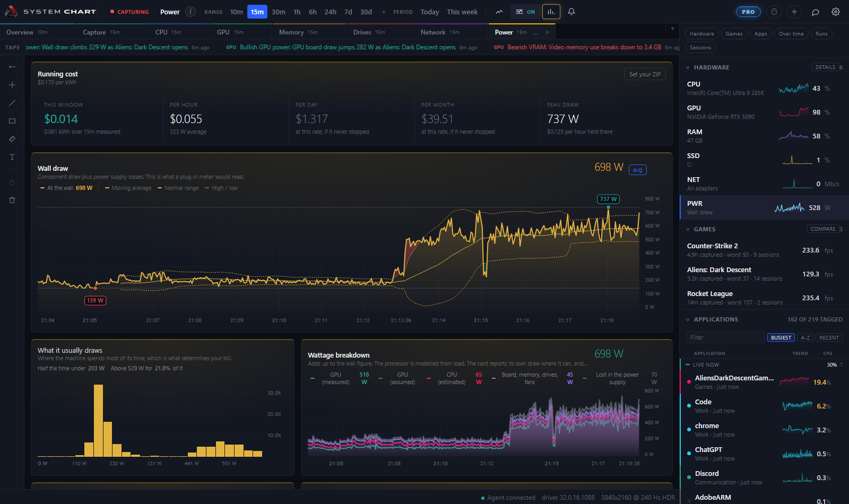Add a new tab with plus icon
The image size is (849, 504).
(672, 29)
